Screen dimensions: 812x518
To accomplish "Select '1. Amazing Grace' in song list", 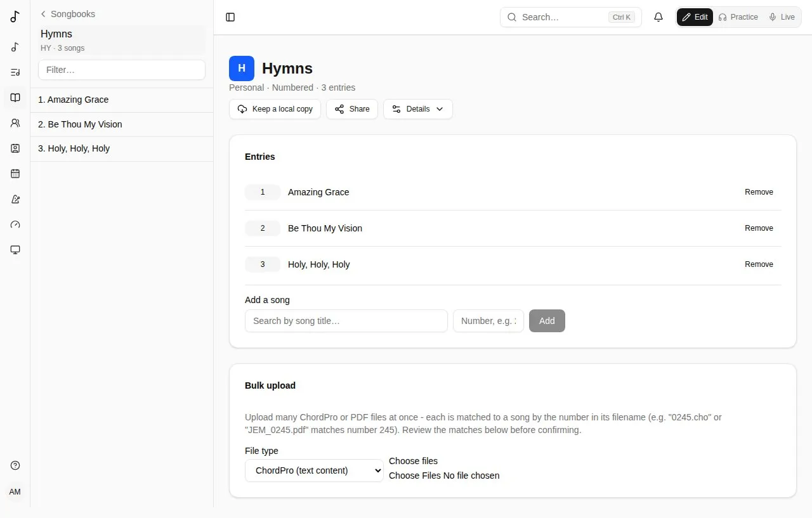I will point(122,100).
